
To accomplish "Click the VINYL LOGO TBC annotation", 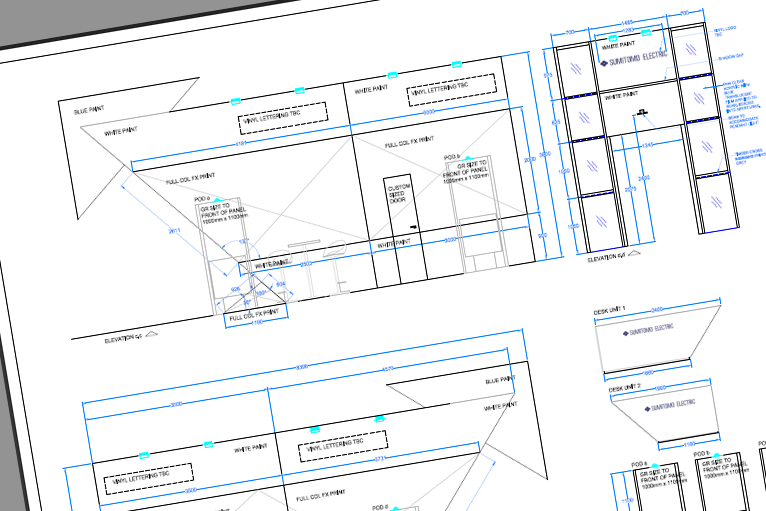I will click(724, 31).
